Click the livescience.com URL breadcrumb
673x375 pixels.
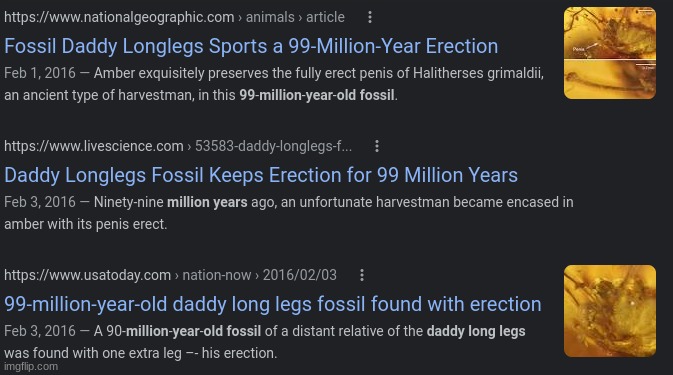94,146
